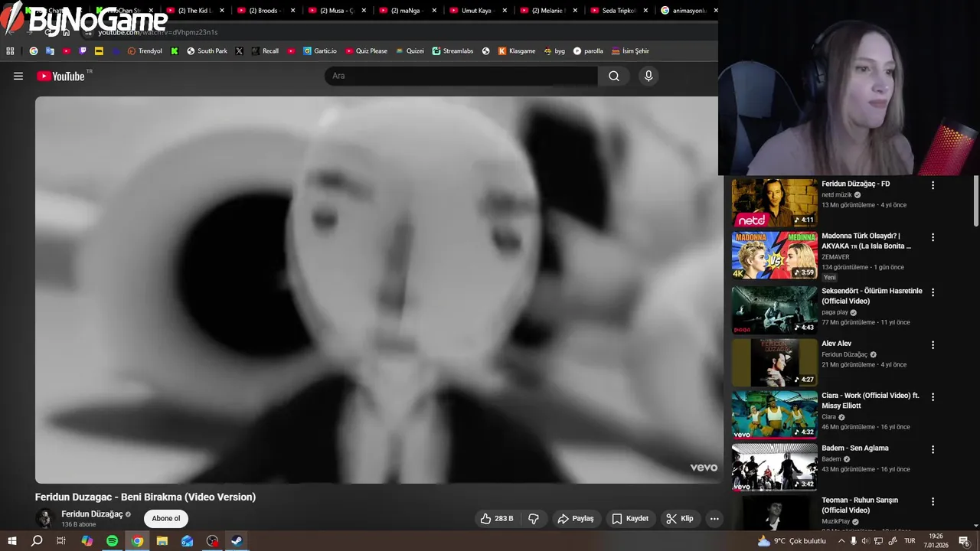This screenshot has height=551, width=980.
Task: Open File Explorer from the taskbar
Action: pyautogui.click(x=162, y=541)
